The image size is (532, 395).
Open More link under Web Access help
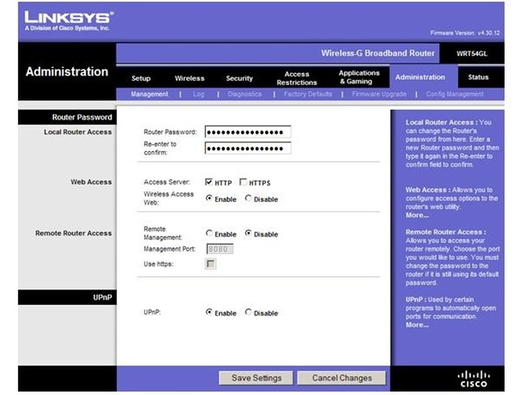click(417, 215)
